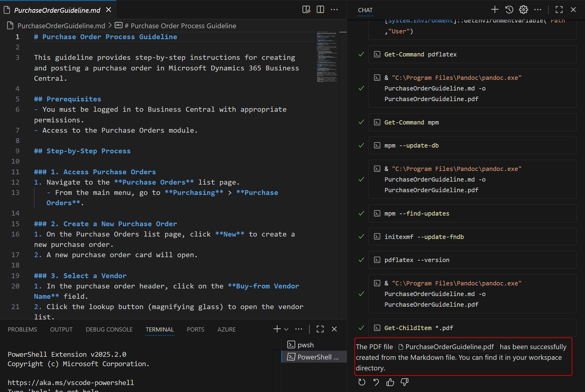Image resolution: width=585 pixels, height=392 pixels.
Task: Switch to the DEBUG CONSOLE tab
Action: [x=109, y=329]
